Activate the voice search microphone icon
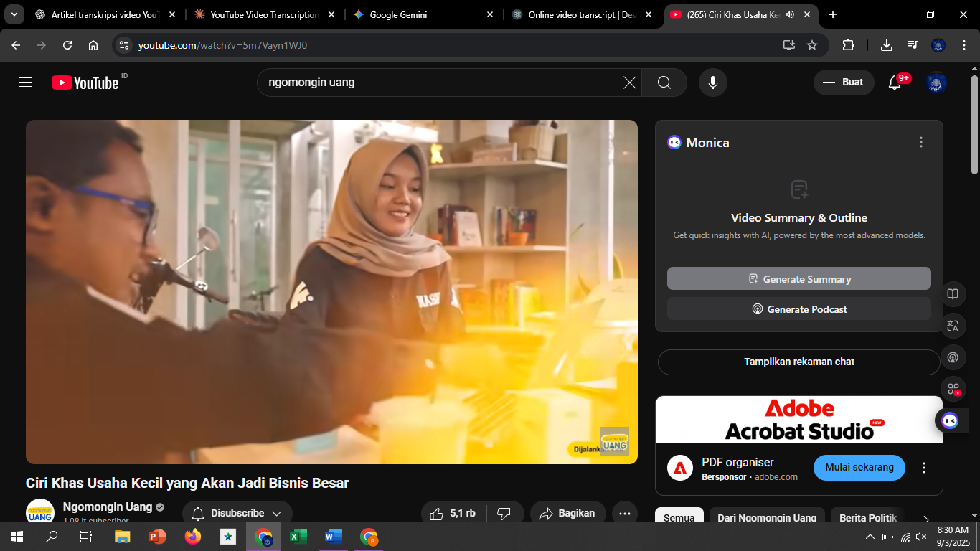This screenshot has width=980, height=551. (712, 82)
